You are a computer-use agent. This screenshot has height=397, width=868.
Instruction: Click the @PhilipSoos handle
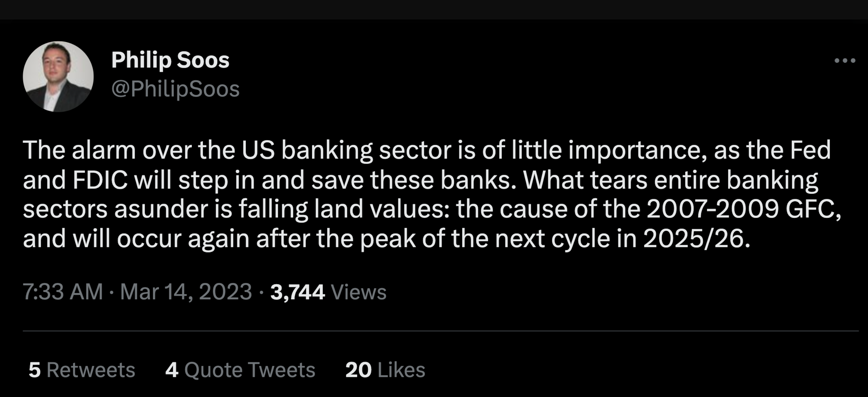point(175,89)
